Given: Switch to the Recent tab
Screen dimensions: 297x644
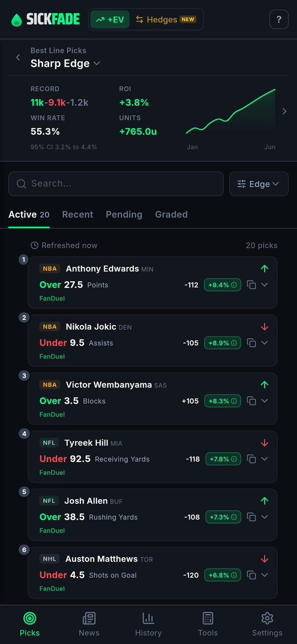Looking at the screenshot, I should [x=77, y=215].
